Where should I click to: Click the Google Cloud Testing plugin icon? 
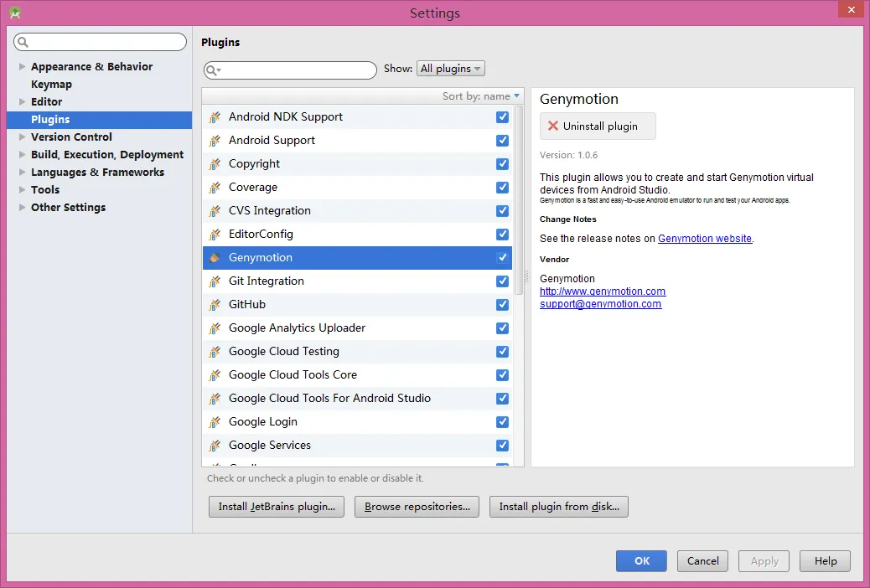coord(215,352)
